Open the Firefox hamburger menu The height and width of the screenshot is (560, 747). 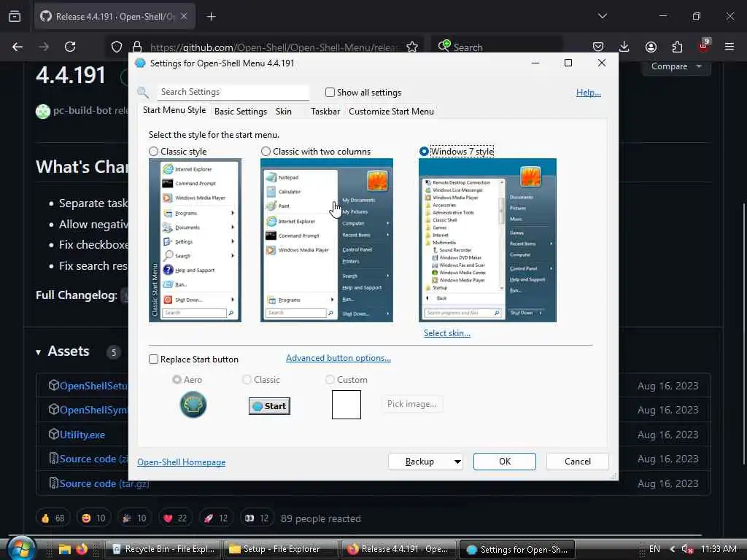tap(729, 47)
